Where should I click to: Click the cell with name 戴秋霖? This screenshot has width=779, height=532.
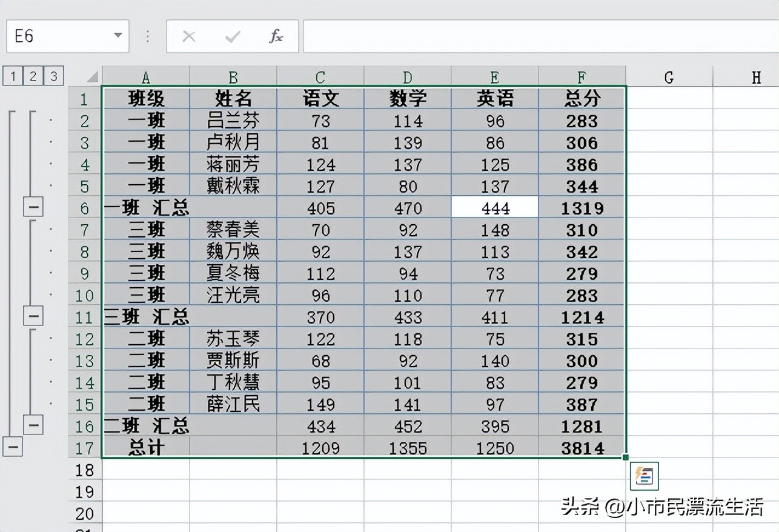(233, 186)
